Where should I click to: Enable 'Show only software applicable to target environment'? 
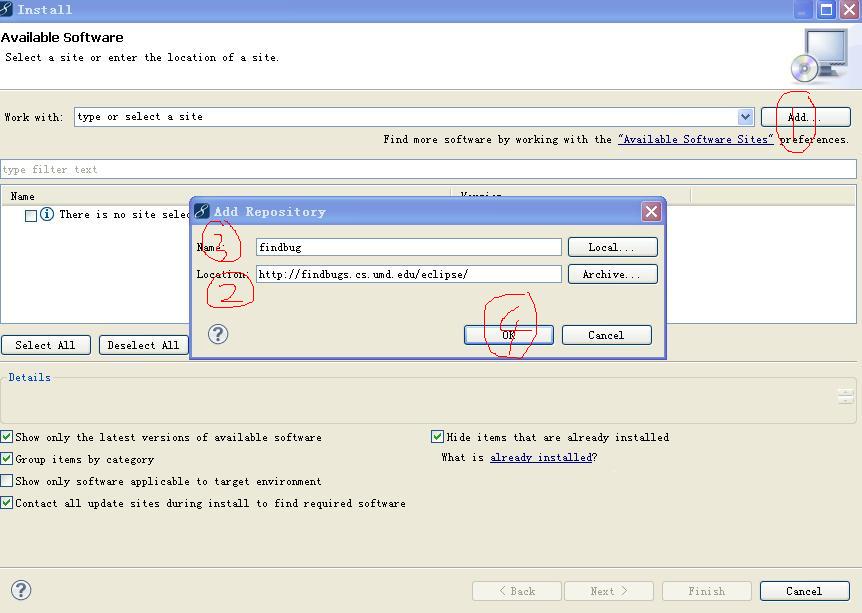point(7,481)
